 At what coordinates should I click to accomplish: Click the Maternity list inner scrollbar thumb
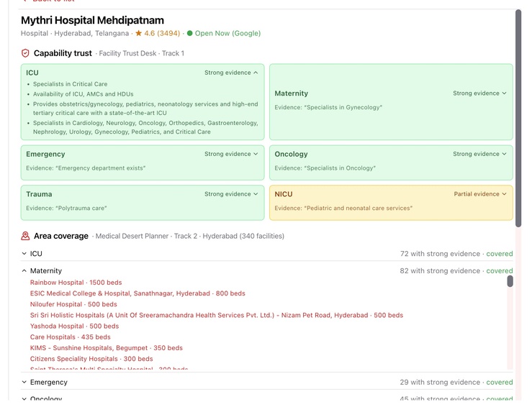[x=510, y=281]
